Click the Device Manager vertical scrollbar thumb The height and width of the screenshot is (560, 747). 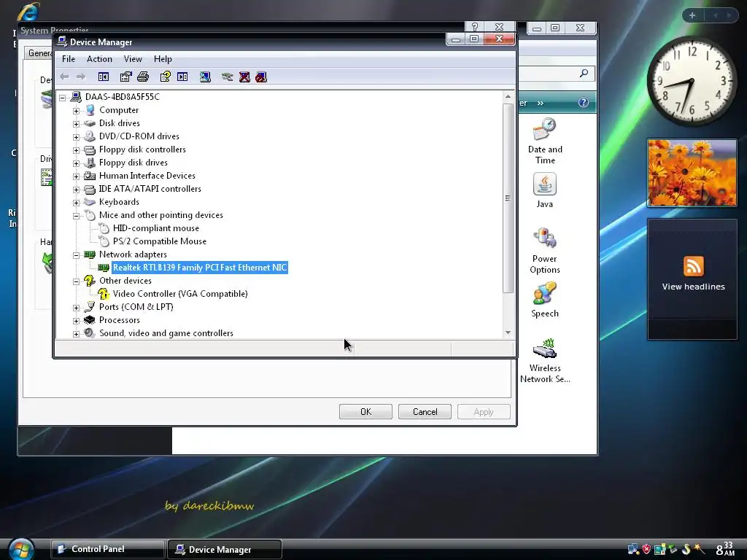508,198
